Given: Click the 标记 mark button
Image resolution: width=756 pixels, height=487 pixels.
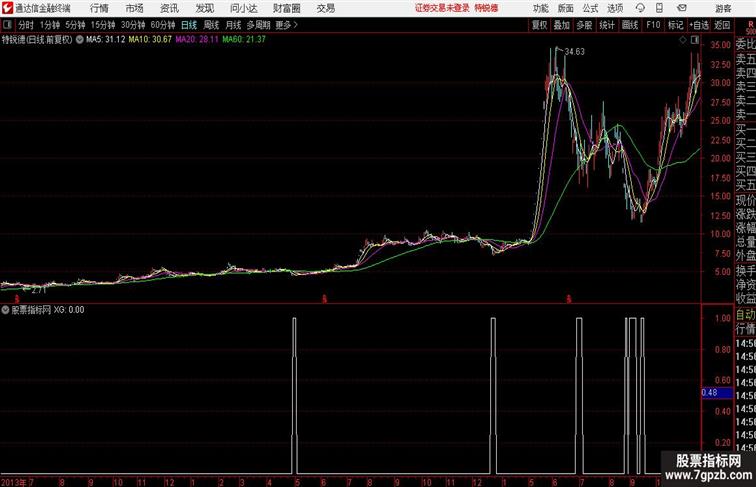Looking at the screenshot, I should [x=675, y=25].
